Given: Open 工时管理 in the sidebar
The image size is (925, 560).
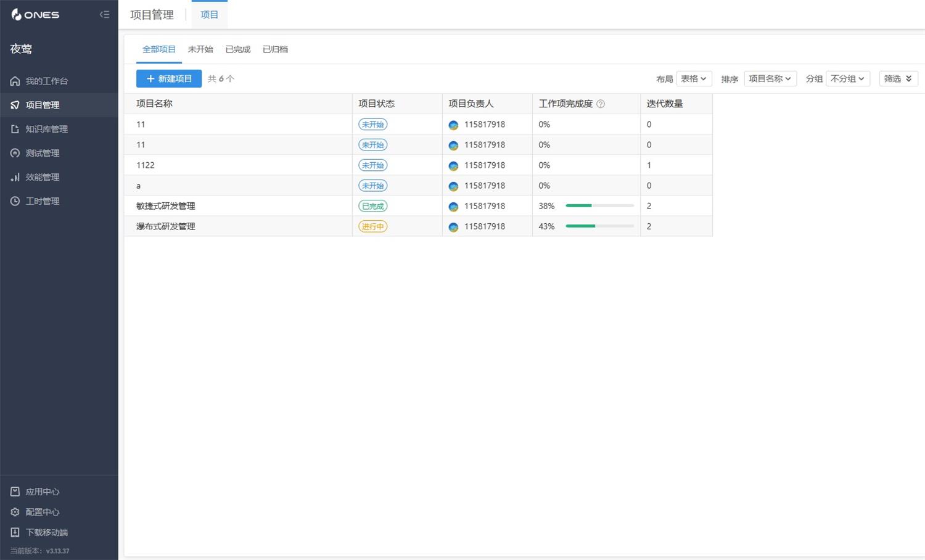Looking at the screenshot, I should [x=42, y=201].
